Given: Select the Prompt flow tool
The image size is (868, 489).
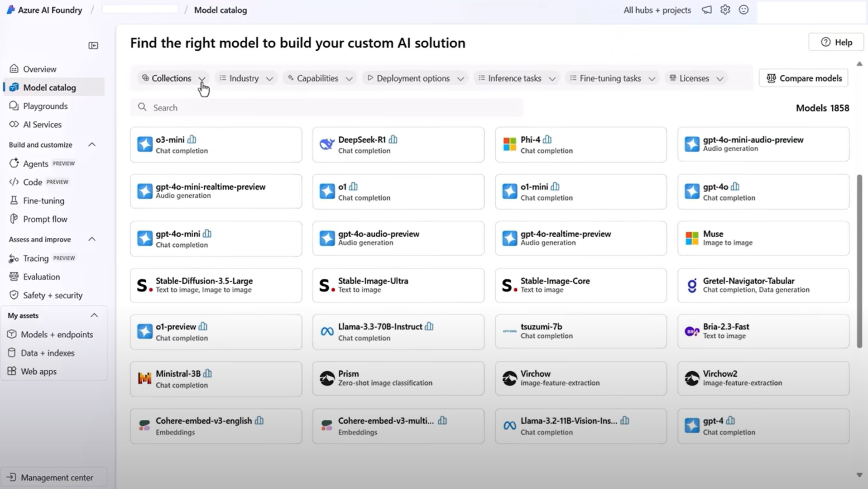Looking at the screenshot, I should tap(45, 219).
